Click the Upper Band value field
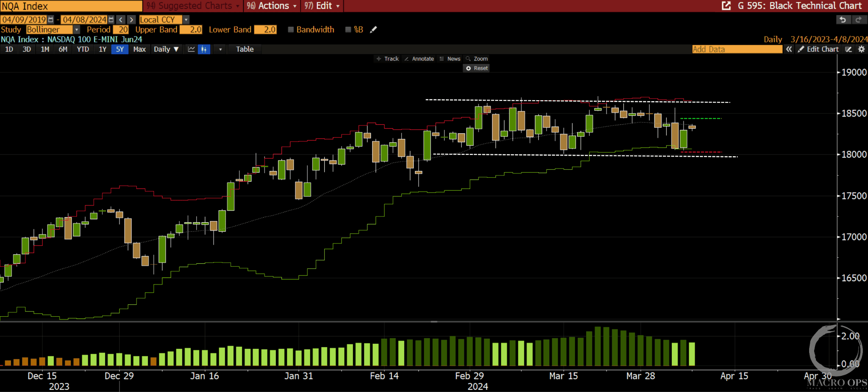This screenshot has width=868, height=392. (x=191, y=30)
